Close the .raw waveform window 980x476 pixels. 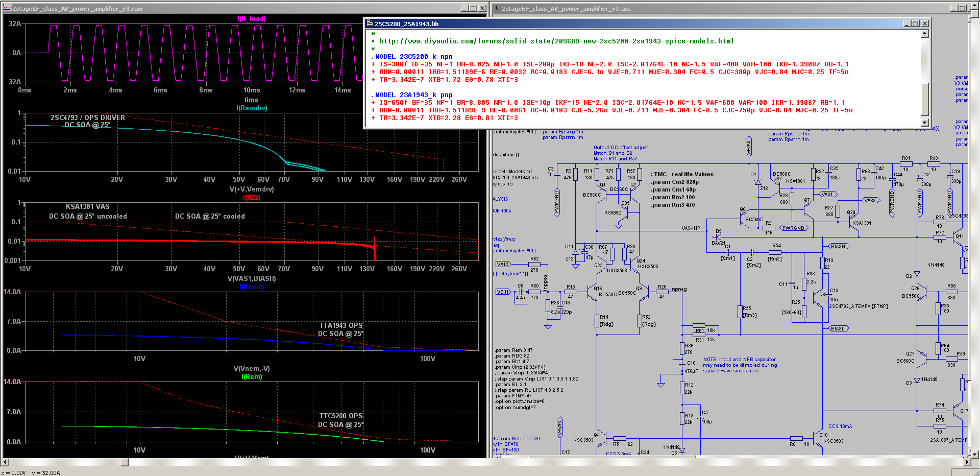point(482,8)
